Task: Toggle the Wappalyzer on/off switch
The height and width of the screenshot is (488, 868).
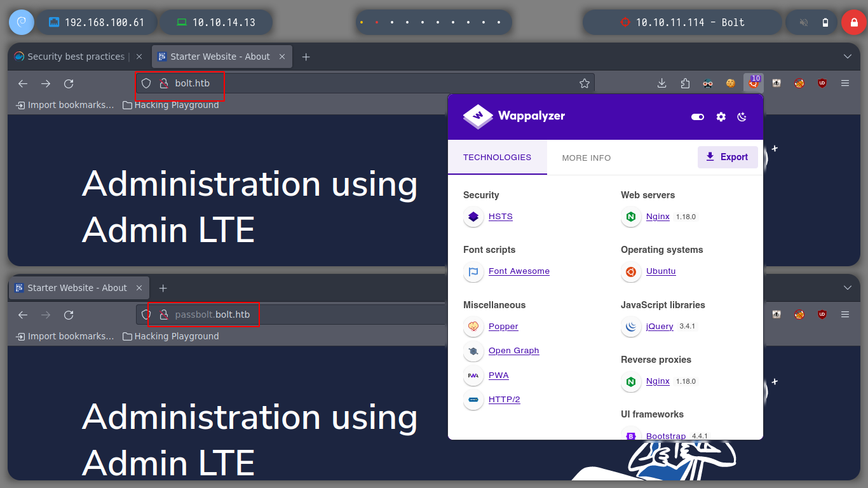Action: [698, 117]
